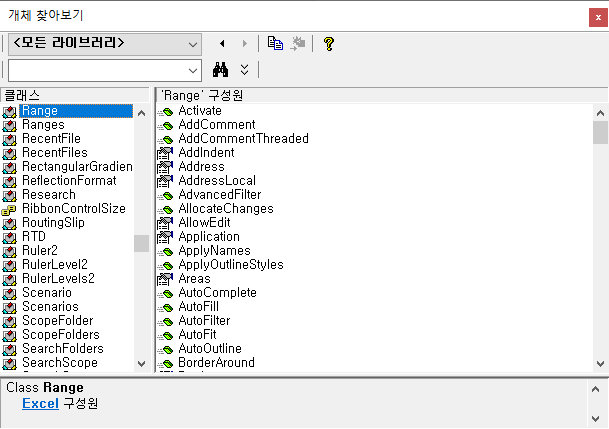Click class list scrollbar thumb
Viewport: 609px width, 429px height.
141,243
